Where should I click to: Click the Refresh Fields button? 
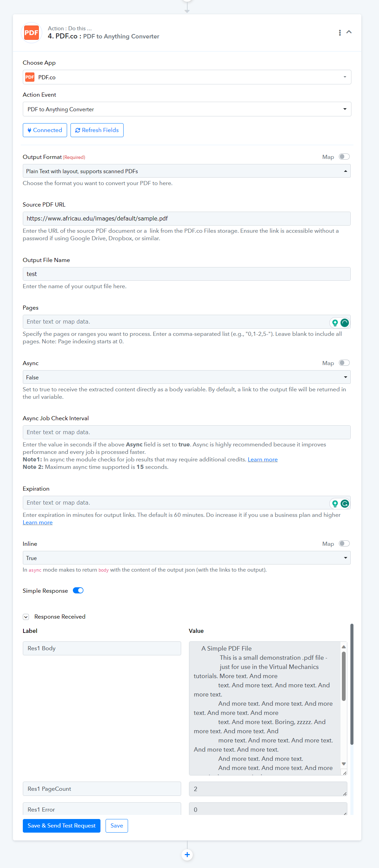point(97,130)
